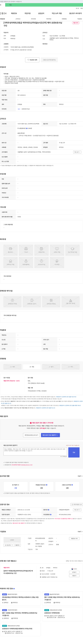Click the question text area for 채용 담당자
The height and width of the screenshot is (644, 83).
[35, 451]
